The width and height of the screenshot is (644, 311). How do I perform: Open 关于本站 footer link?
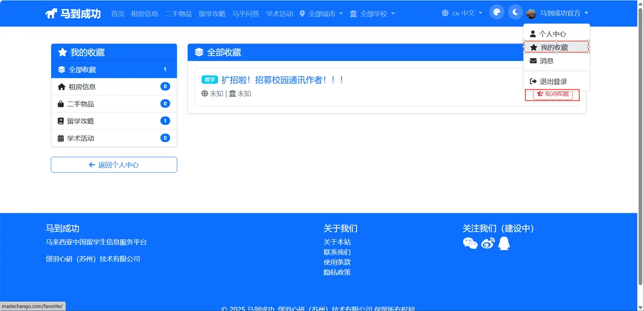tap(337, 242)
